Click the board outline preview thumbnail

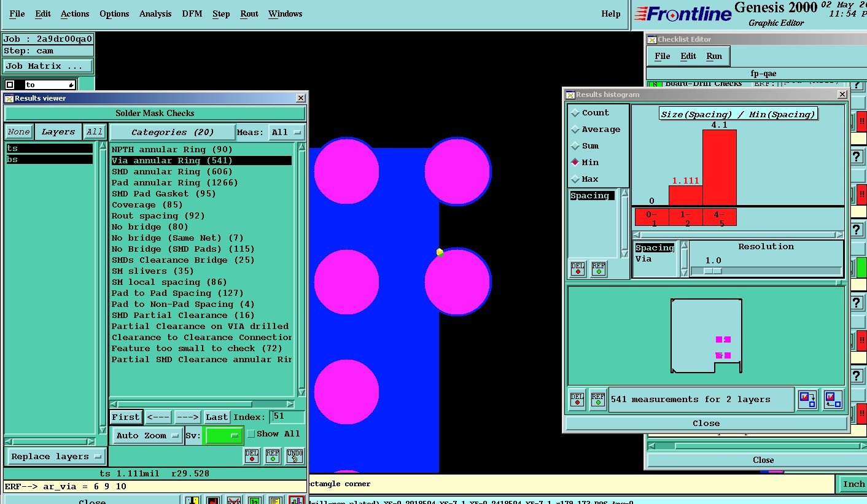(x=706, y=335)
